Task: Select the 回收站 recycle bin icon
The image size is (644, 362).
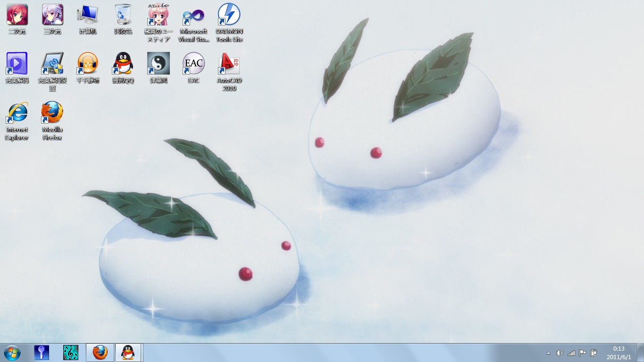Action: pos(123,19)
